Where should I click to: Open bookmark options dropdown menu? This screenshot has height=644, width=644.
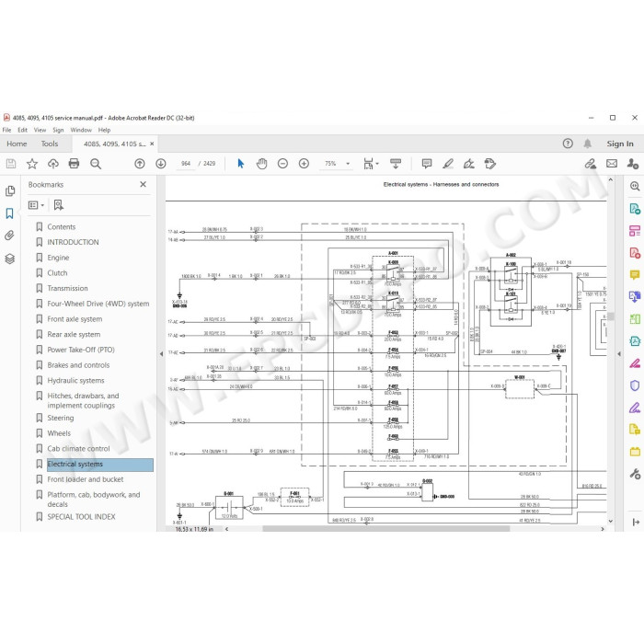[36, 205]
